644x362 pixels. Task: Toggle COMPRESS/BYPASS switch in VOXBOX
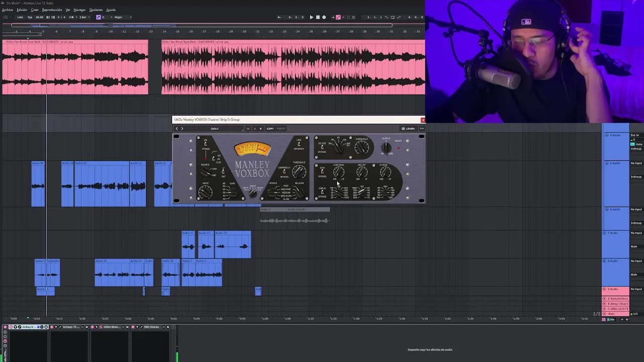click(x=284, y=171)
